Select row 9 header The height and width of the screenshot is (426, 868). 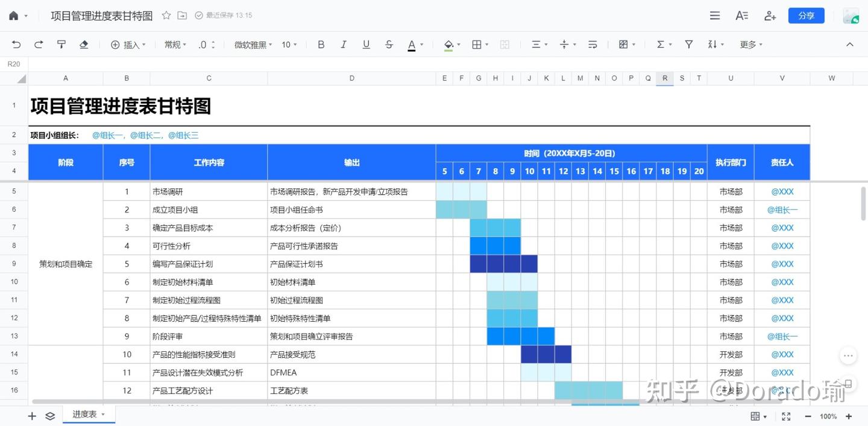(14, 264)
